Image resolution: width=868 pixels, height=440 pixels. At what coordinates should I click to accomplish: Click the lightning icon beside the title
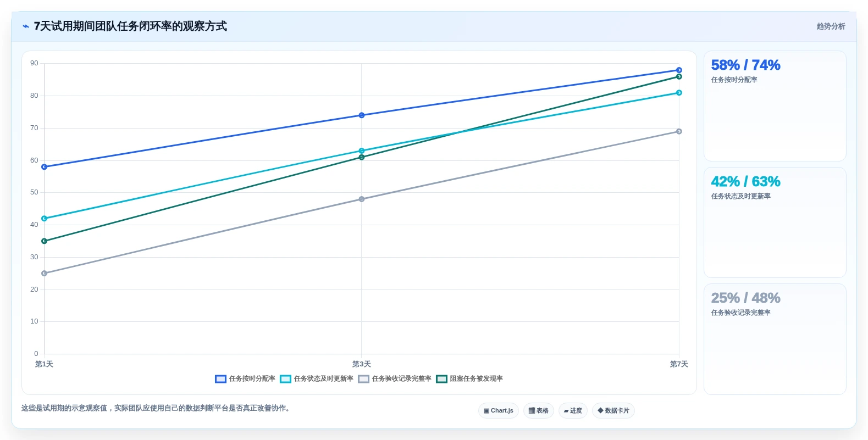[x=26, y=26]
